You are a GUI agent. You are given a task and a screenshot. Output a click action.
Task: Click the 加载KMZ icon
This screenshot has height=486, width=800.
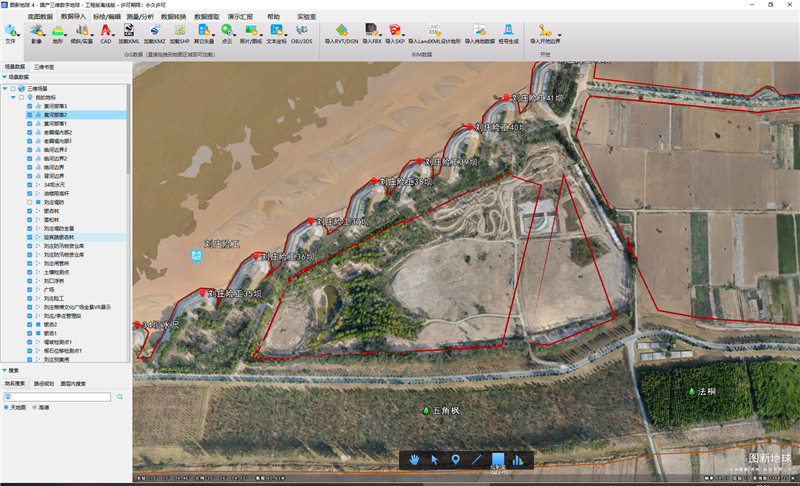pyautogui.click(x=154, y=31)
